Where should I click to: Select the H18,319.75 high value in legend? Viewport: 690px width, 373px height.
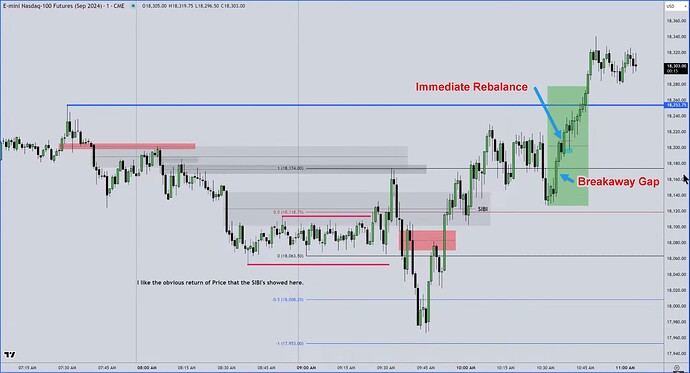click(x=181, y=6)
